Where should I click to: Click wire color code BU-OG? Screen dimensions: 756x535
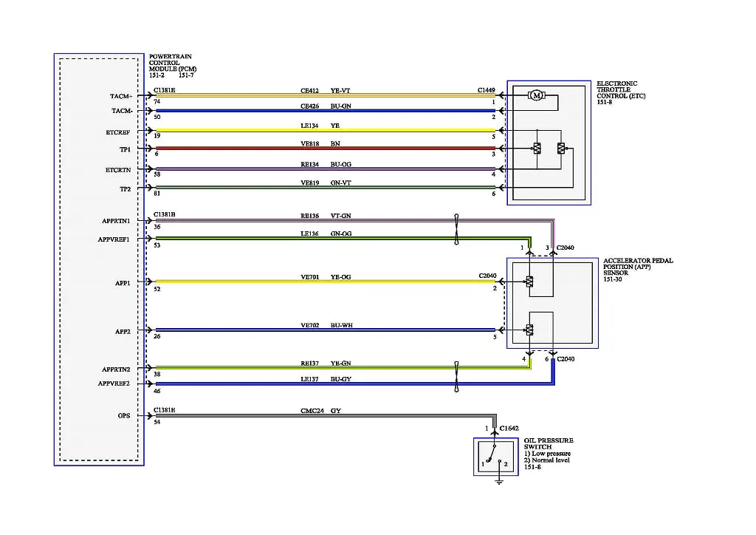pyautogui.click(x=341, y=165)
